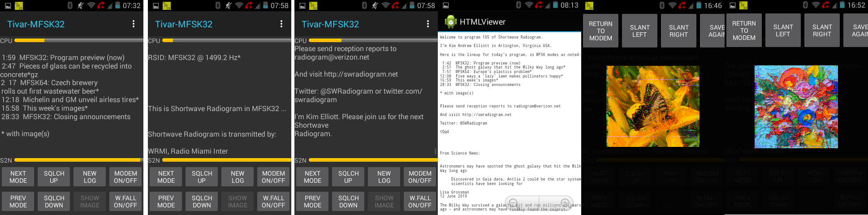Click the HTMLViewer Android app icon
Viewport: 868px width, 215px height.
tap(450, 22)
